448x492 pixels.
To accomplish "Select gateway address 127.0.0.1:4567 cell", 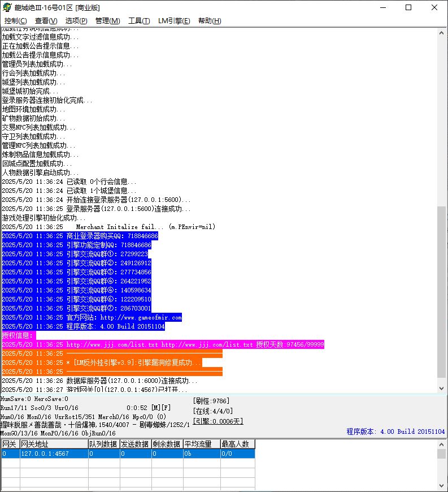I will coord(54,454).
